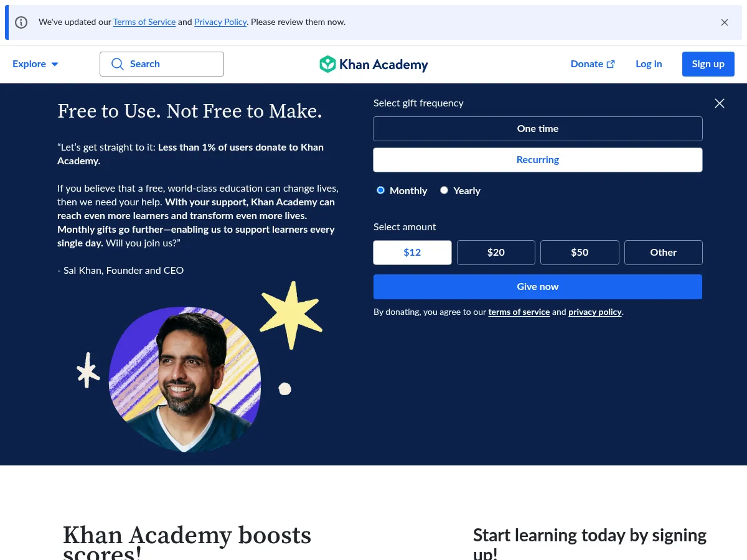Select the Yearly billing option
Screen dimensions: 747x560
[x=444, y=190]
